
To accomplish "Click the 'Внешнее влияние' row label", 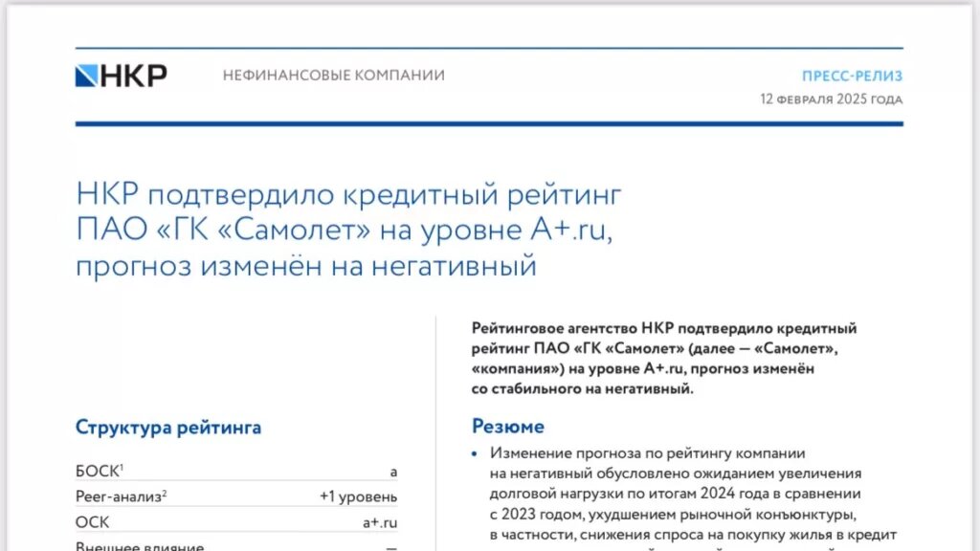I will [x=140, y=546].
